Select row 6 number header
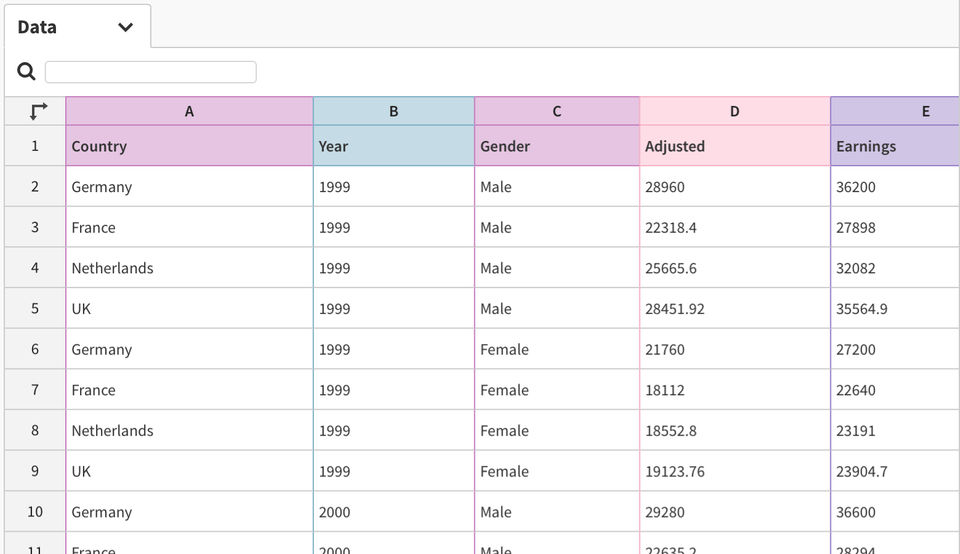The image size is (960, 554). (x=35, y=349)
